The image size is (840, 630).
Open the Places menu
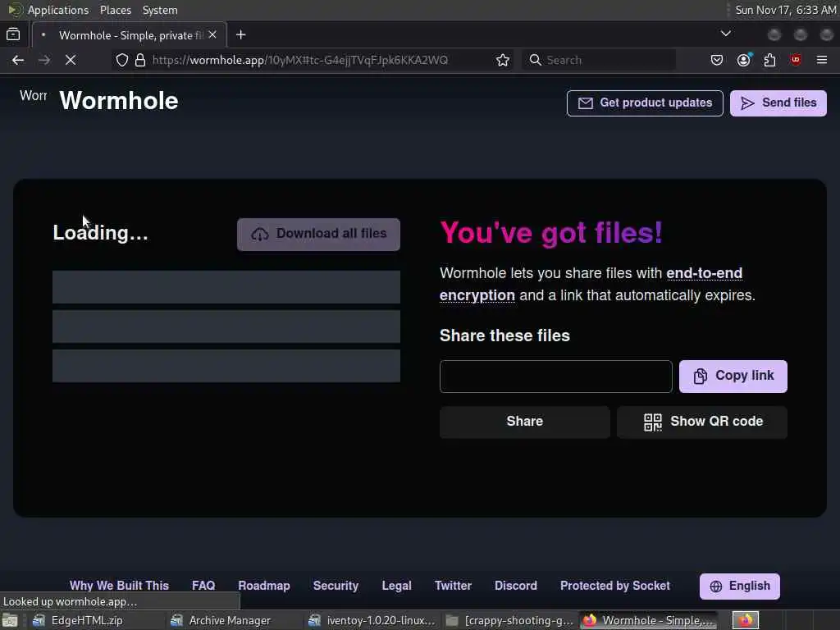[x=116, y=10]
